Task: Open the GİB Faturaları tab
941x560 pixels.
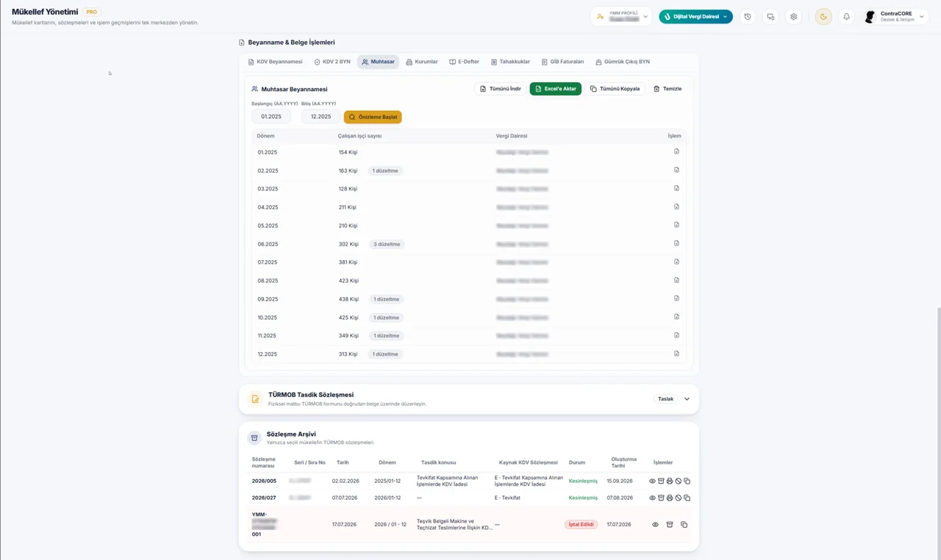Action: click(563, 62)
